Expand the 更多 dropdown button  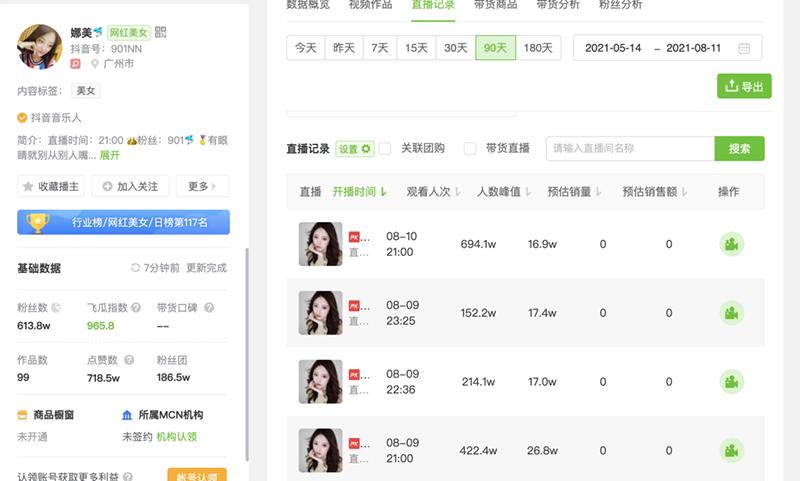point(202,186)
